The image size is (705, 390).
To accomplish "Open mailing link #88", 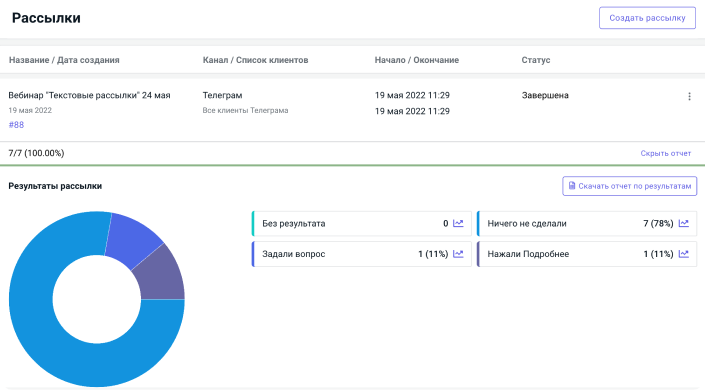I will 16,125.
